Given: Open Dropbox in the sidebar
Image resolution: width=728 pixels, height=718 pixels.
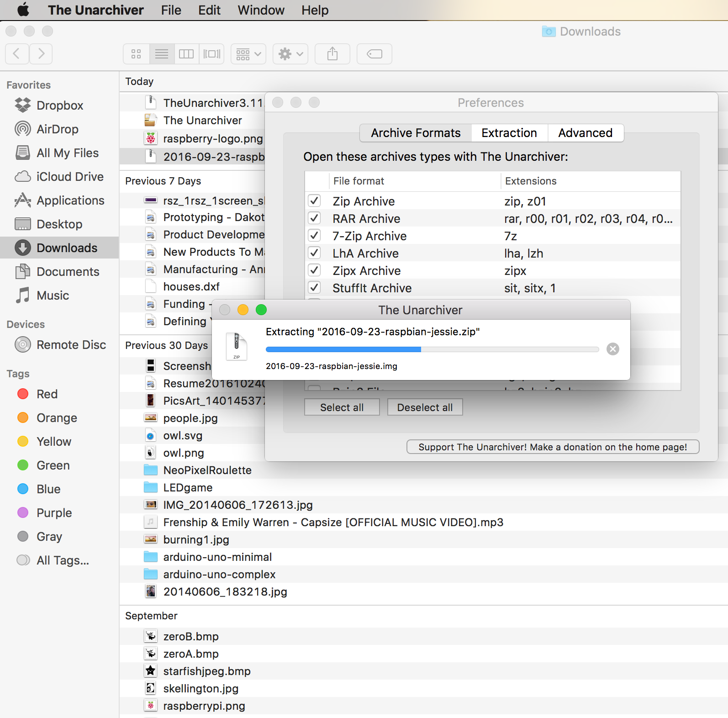Looking at the screenshot, I should 59,106.
